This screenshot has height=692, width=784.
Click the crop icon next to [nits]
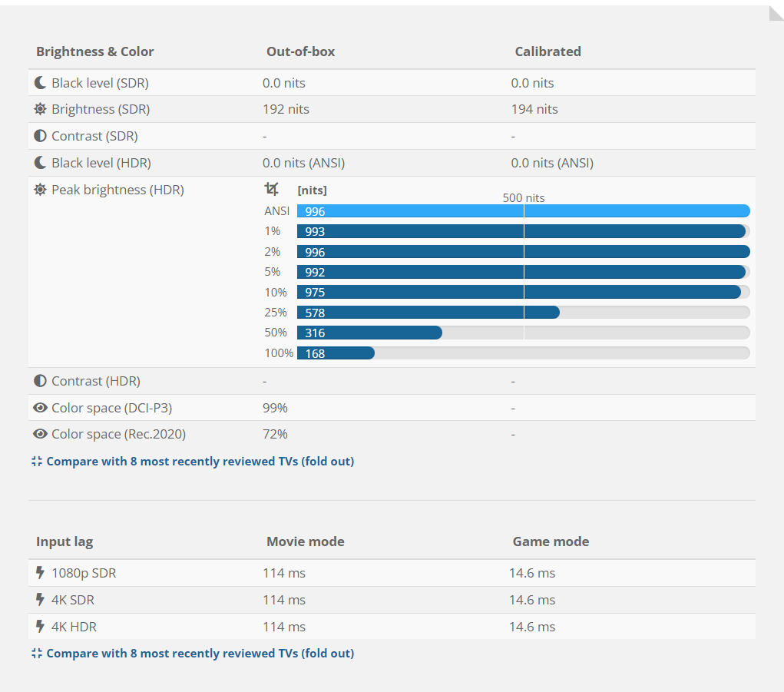pos(271,189)
